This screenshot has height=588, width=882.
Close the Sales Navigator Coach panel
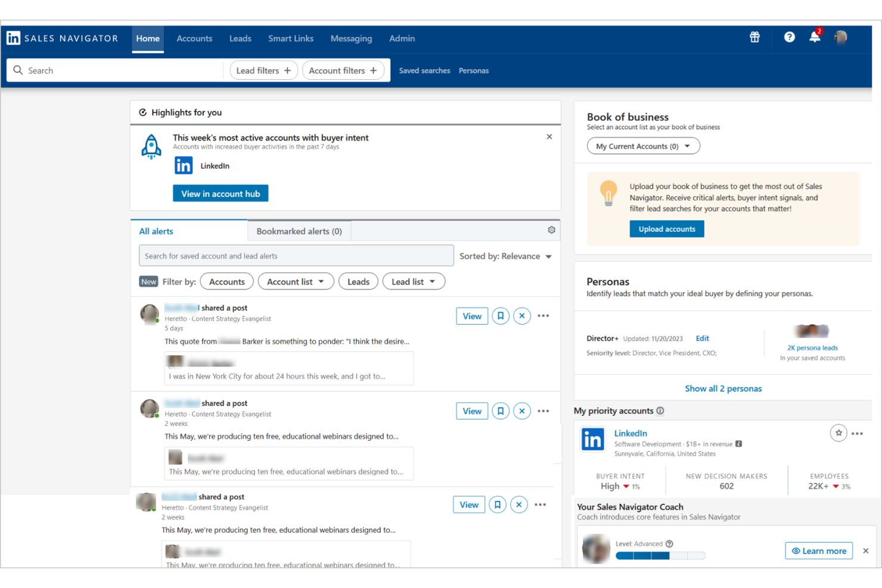[865, 551]
